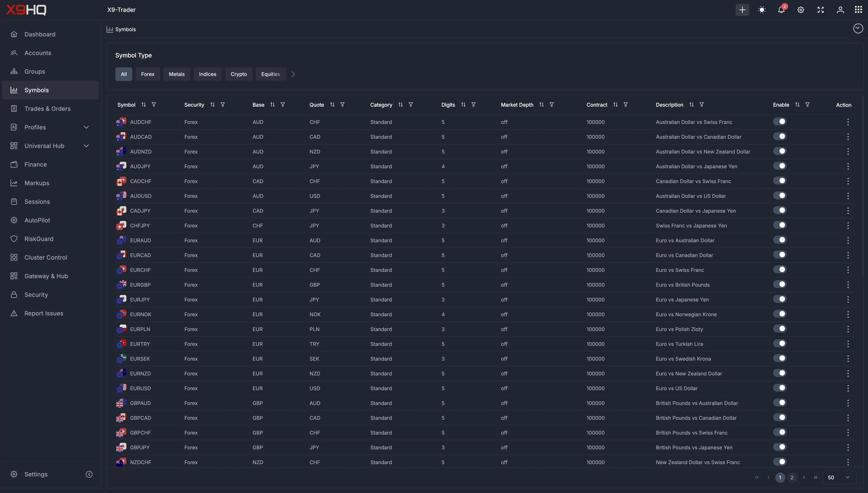Toggle the light/dark theme sun icon
Viewport: 868px width, 493px height.
click(x=762, y=10)
